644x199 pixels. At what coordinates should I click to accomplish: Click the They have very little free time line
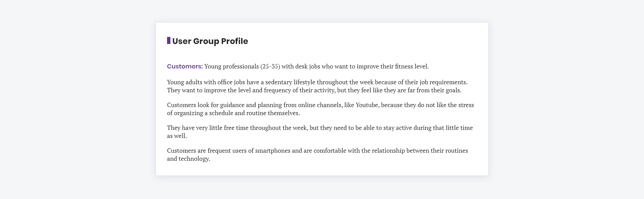coord(320,128)
